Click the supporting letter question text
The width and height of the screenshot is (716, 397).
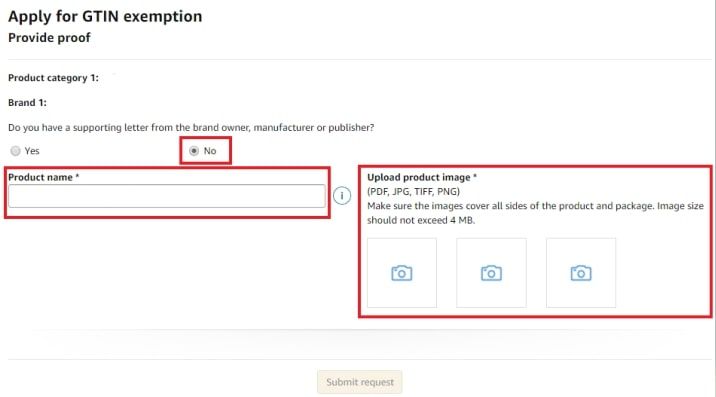click(x=191, y=127)
